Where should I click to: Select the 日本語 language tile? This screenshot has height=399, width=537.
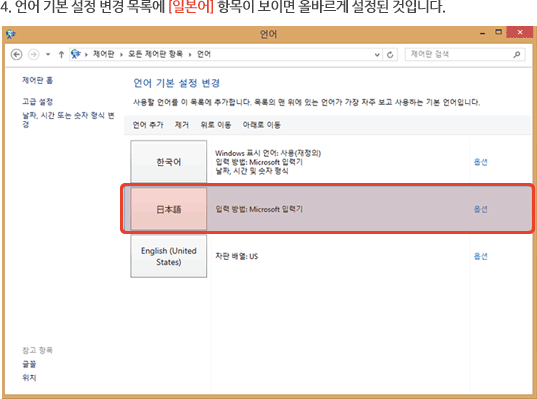[x=168, y=209]
